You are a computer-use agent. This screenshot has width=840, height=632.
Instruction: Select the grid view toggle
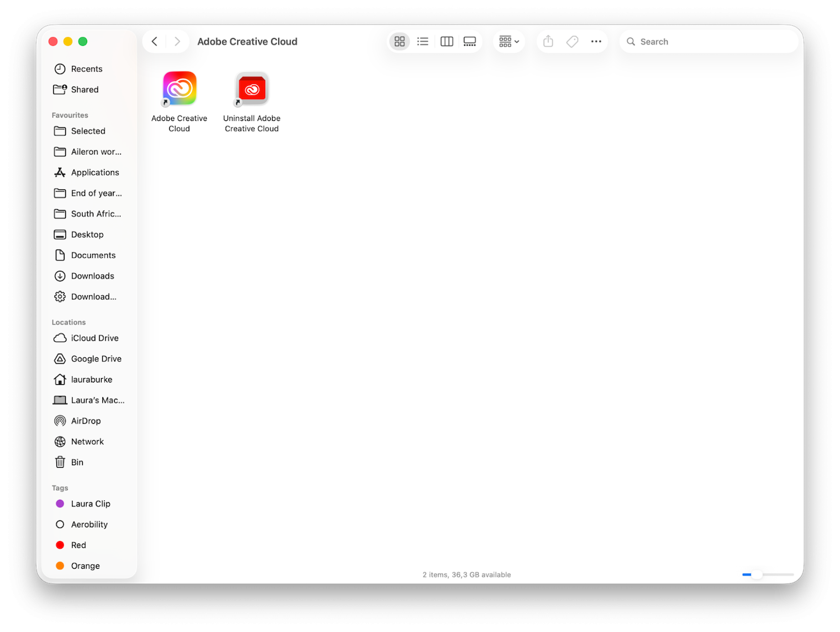[399, 41]
